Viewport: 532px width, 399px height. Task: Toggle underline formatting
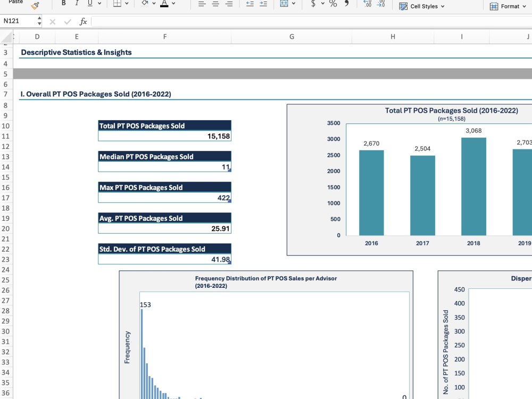click(90, 3)
